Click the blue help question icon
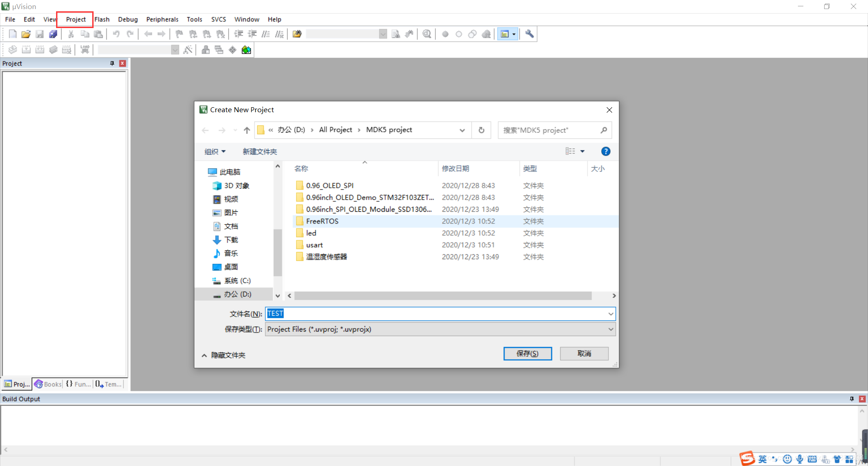The image size is (868, 466). pos(606,152)
